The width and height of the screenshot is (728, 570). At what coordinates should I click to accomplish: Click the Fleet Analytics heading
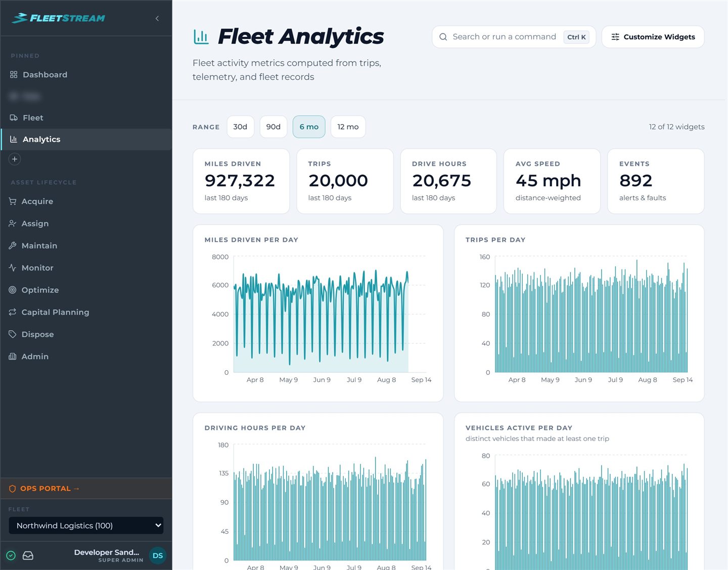click(x=301, y=36)
